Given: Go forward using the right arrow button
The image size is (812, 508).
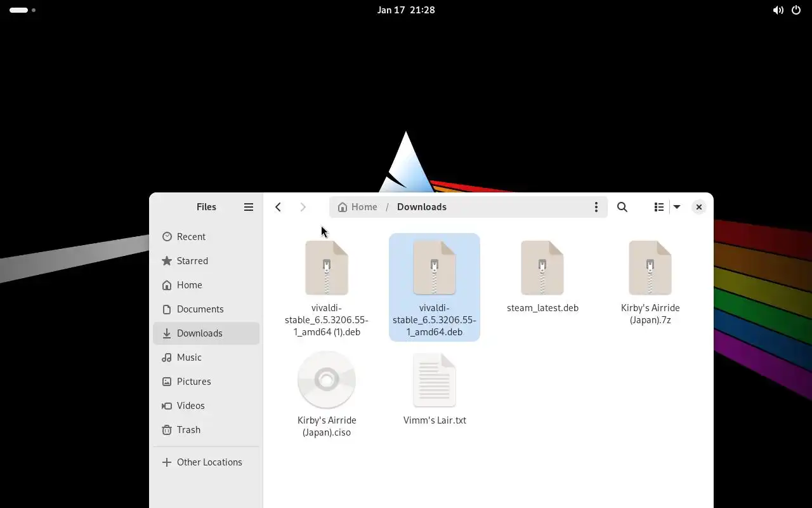Looking at the screenshot, I should pos(303,207).
